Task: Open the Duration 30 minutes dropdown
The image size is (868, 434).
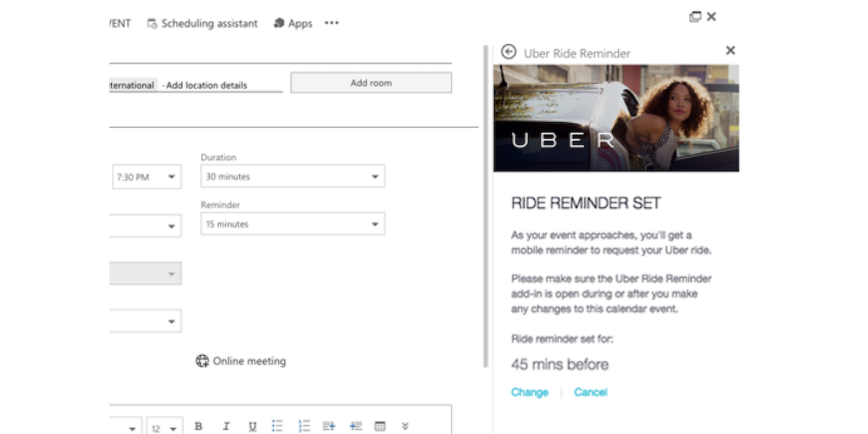Action: [x=292, y=176]
